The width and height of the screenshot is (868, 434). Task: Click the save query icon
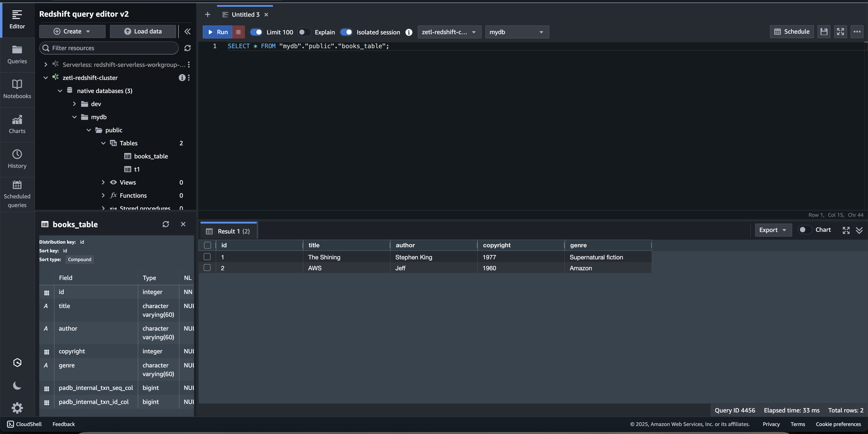click(823, 32)
